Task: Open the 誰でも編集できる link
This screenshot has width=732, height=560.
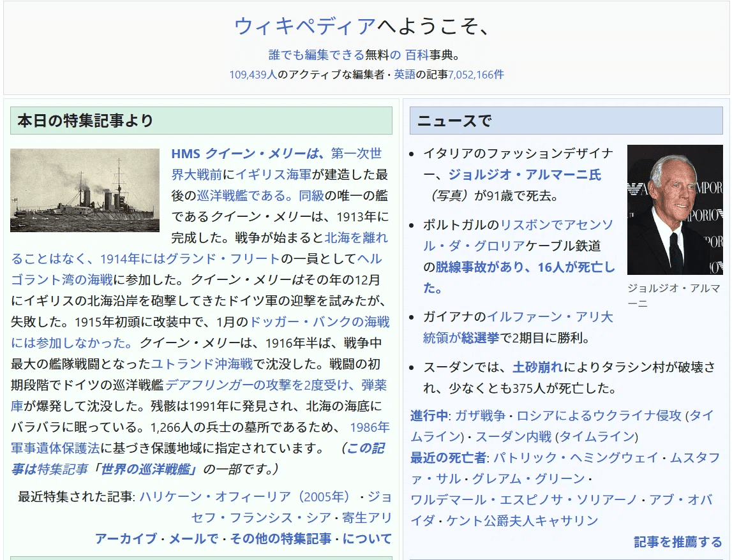Action: pos(316,55)
